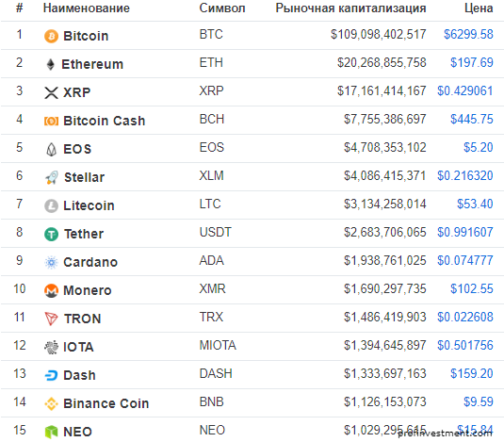
Task: Sort by Символ column header
Action: coord(222,8)
